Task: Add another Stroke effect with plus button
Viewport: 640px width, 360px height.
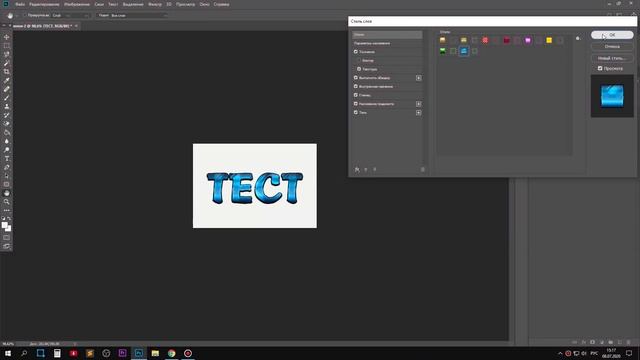Action: coord(418,78)
